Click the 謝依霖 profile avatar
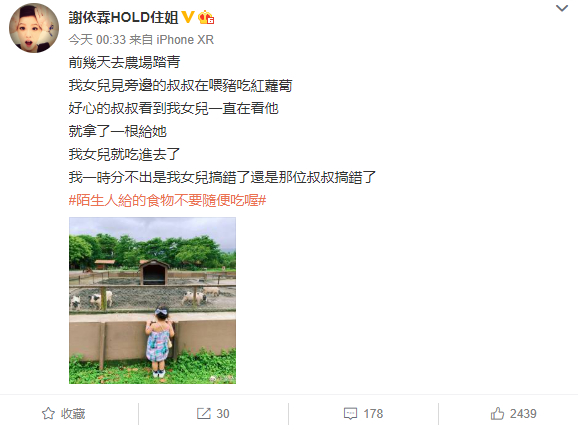 [x=34, y=28]
